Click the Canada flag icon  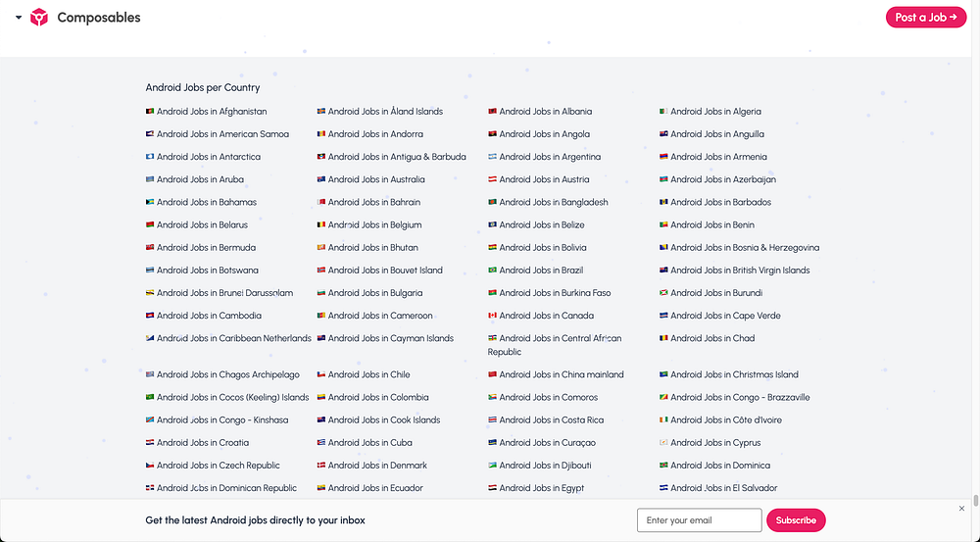point(493,316)
